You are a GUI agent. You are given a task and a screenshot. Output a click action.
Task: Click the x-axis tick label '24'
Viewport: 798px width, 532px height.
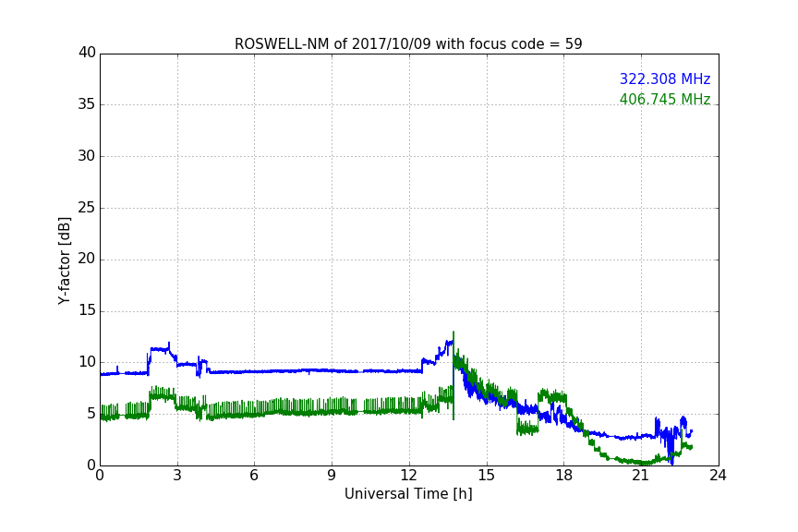click(718, 476)
